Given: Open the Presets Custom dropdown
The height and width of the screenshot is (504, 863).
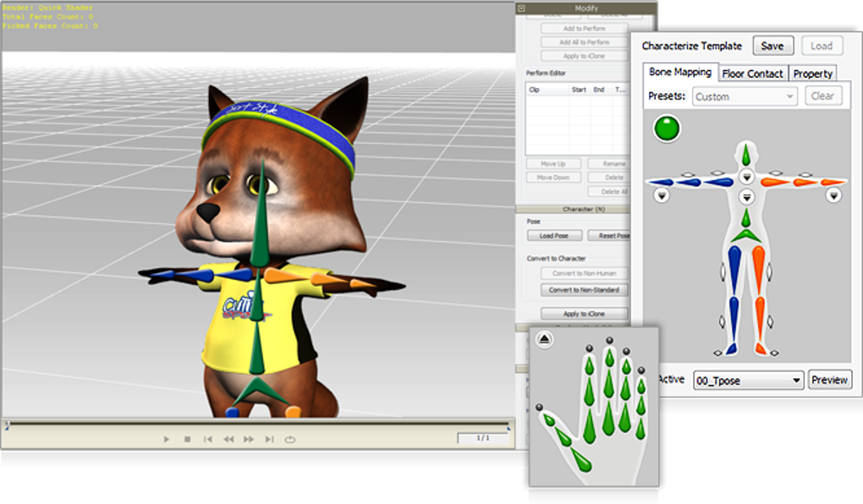Looking at the screenshot, I should pos(744,96).
